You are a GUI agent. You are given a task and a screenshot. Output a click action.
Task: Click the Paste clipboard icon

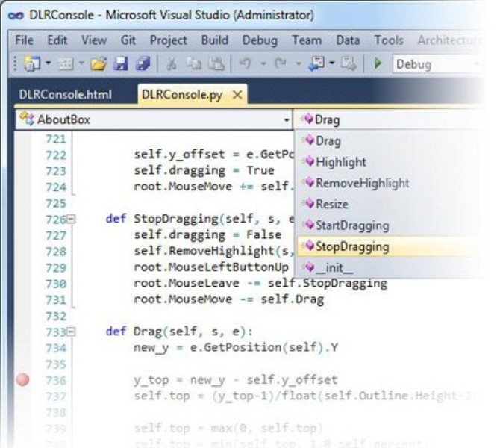point(216,63)
